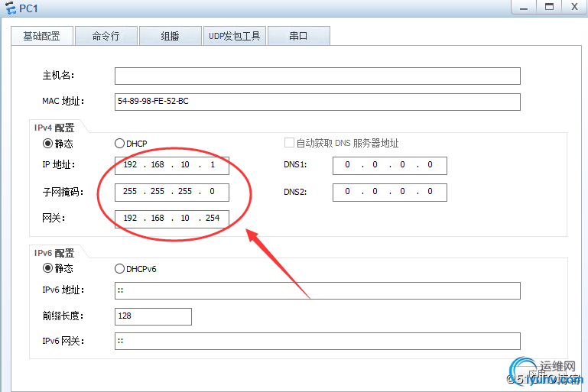
Task: Open the 命令行 tab
Action: tap(106, 36)
